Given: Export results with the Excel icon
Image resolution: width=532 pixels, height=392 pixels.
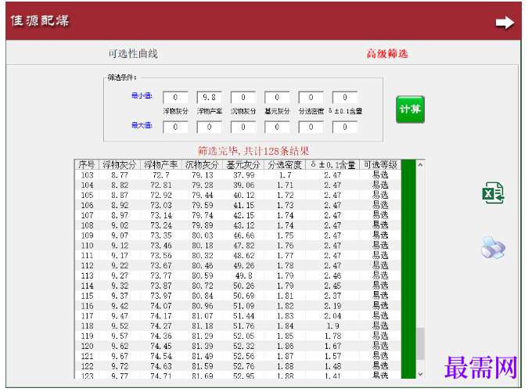Looking at the screenshot, I should click(x=494, y=192).
